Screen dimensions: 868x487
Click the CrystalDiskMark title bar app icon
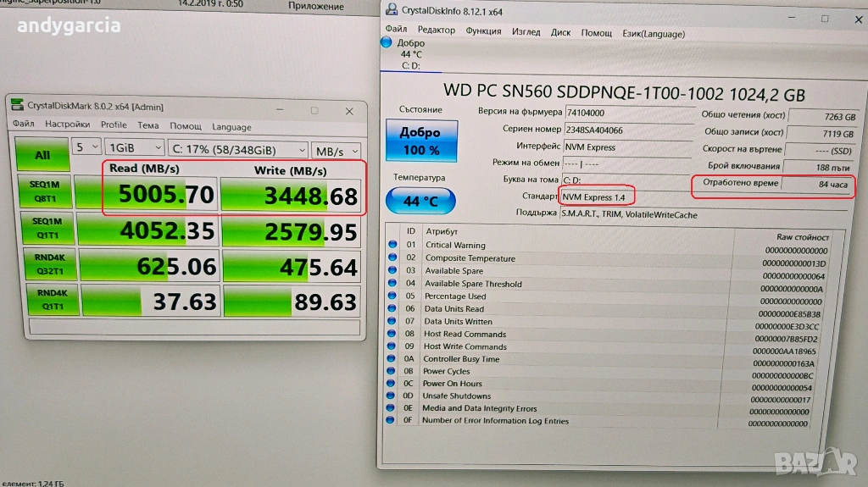(x=18, y=107)
